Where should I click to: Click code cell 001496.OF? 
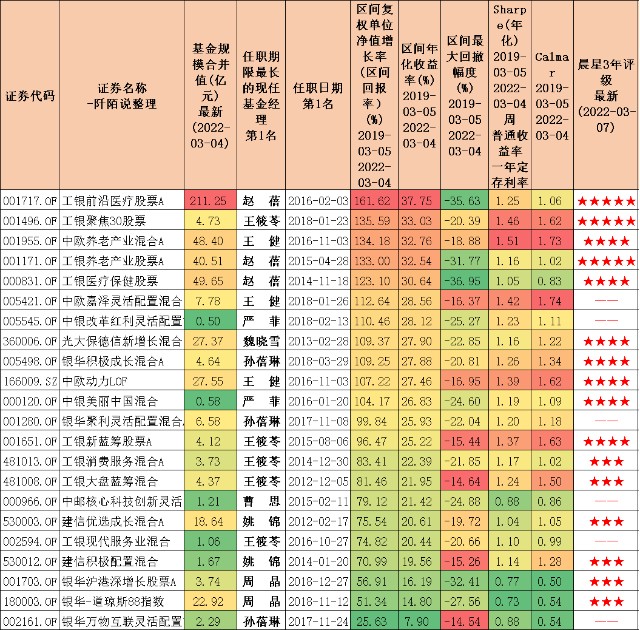[x=30, y=220]
